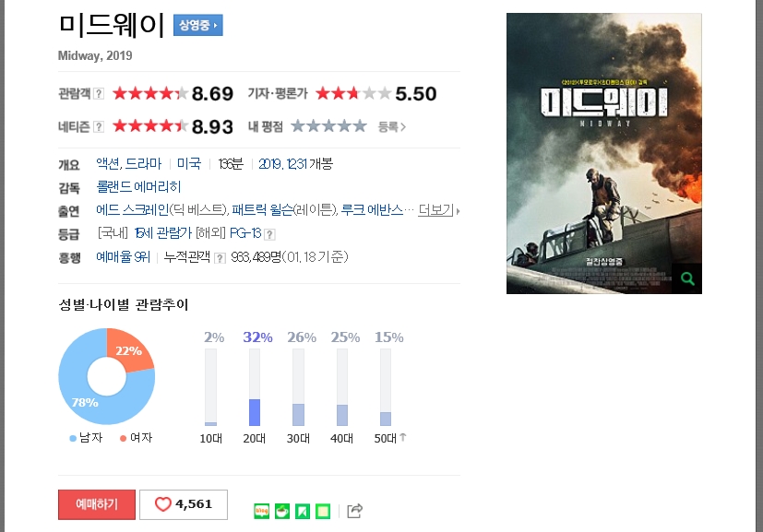Image resolution: width=763 pixels, height=532 pixels.
Task: Click the green bookmark share icon
Action: coord(303,511)
